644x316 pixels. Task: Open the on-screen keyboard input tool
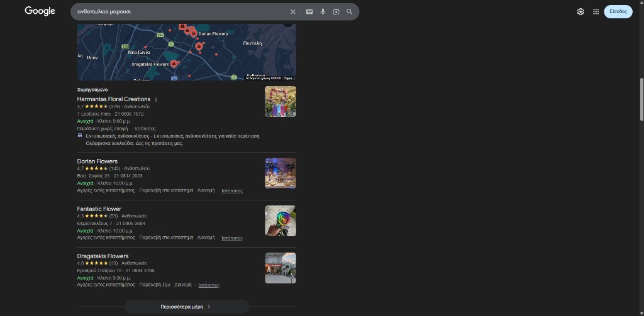tap(309, 12)
